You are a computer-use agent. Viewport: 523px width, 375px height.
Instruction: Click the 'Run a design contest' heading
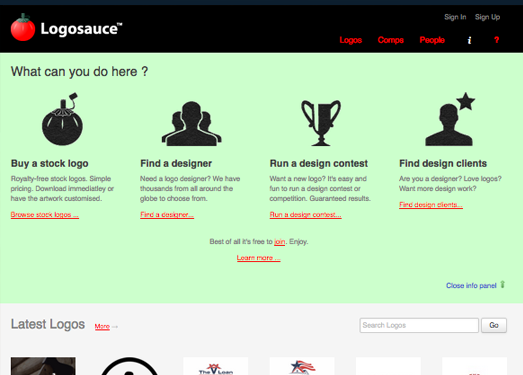[319, 163]
